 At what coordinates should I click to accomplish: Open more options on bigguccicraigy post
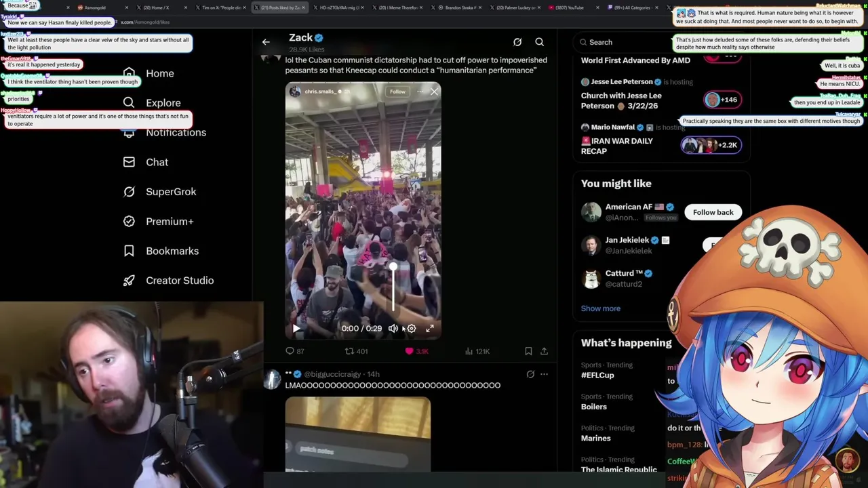click(x=544, y=374)
